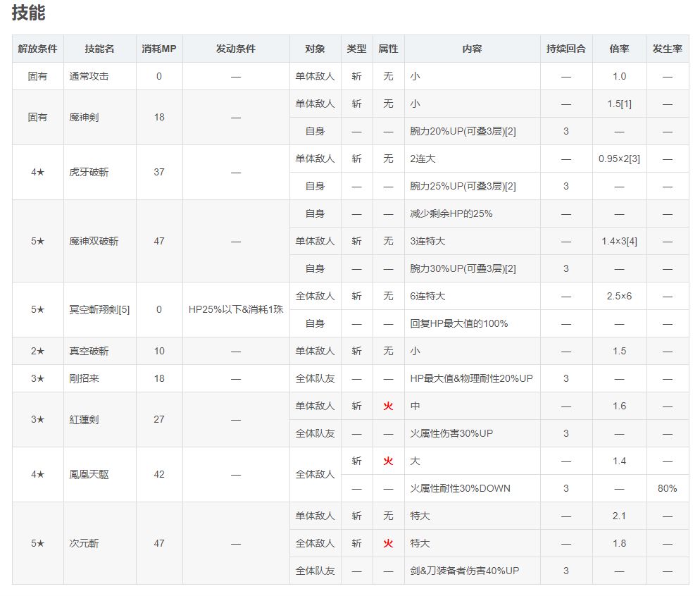Click the 类型 column header

point(357,49)
